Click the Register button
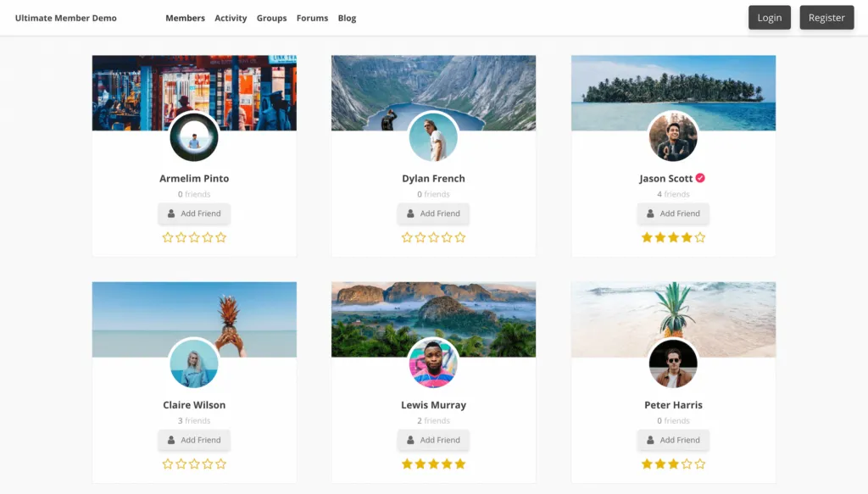 826,17
